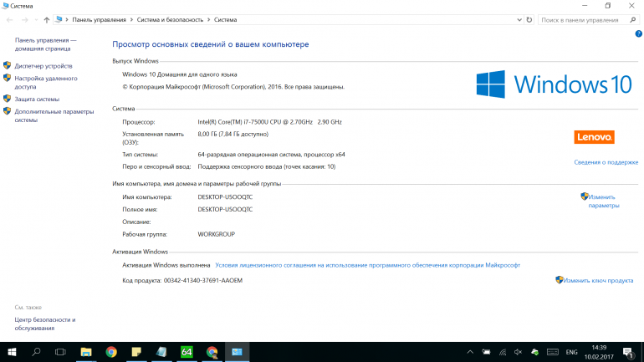
Task: Open the Windows Start menu
Action: coord(12,352)
